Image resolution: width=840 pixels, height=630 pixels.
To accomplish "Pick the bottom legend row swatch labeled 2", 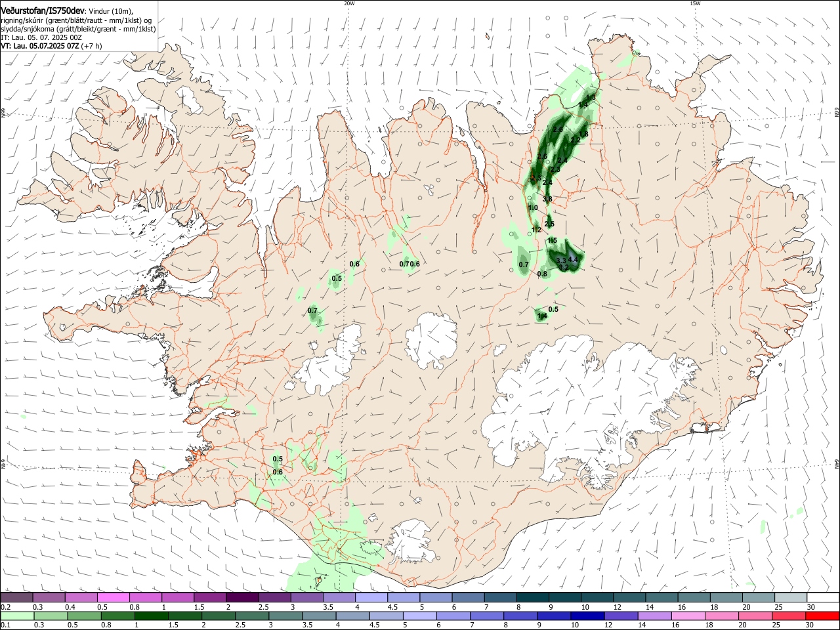I will (219, 616).
